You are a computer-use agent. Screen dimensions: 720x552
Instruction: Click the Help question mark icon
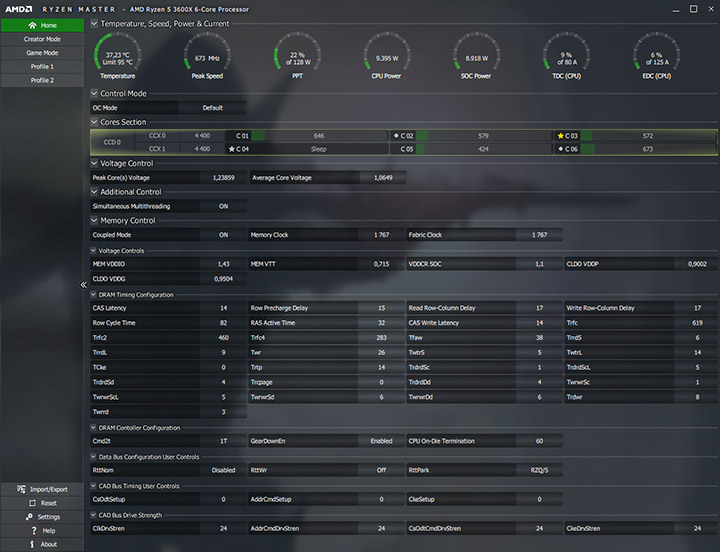click(x=34, y=530)
